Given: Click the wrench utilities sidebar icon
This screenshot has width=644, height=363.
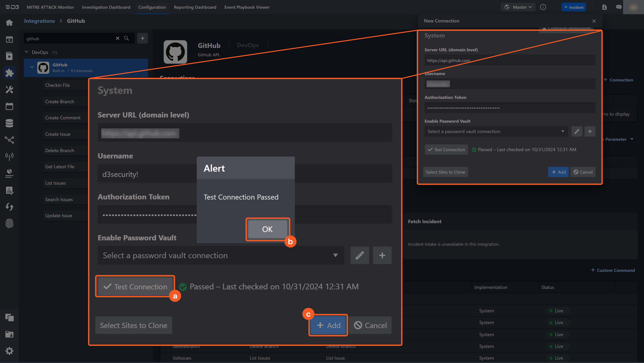Looking at the screenshot, I should [x=9, y=90].
